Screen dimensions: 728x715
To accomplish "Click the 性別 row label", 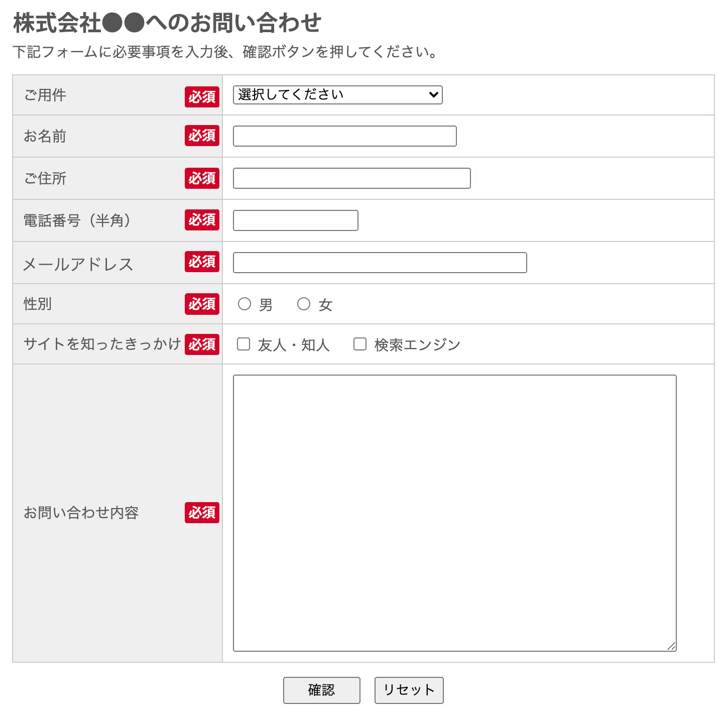I will tap(38, 304).
